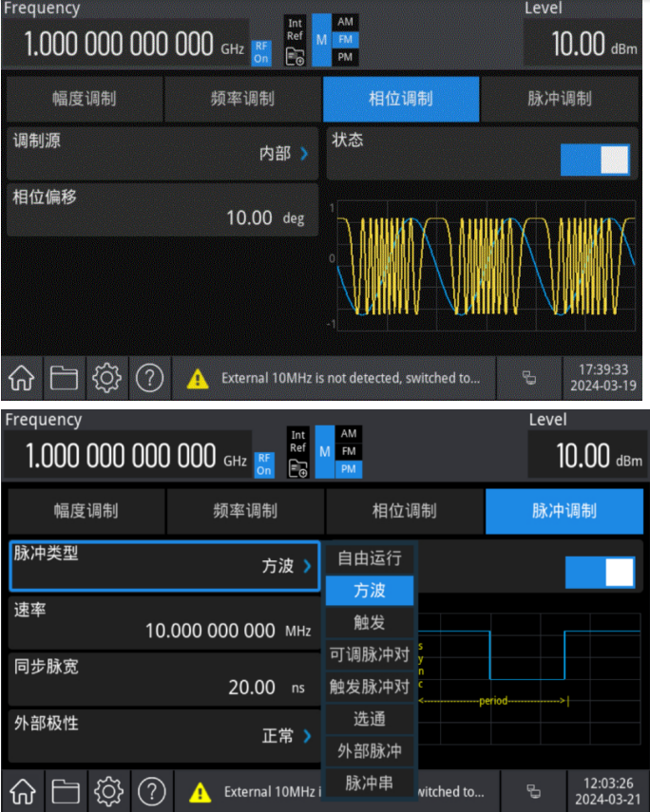This screenshot has width=650, height=812.
Task: Switch to the 频率调制 tab on the pulse modulation screen
Action: click(245, 511)
